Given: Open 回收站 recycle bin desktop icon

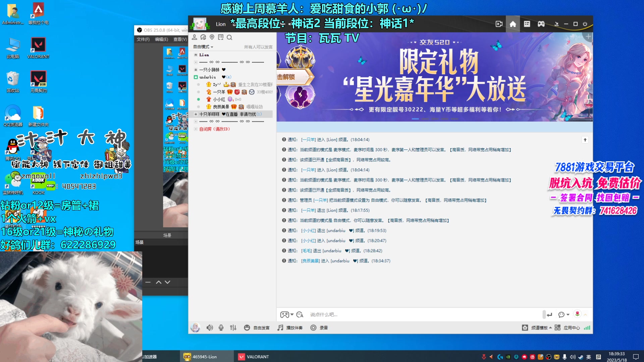Looking at the screenshot, I should point(13,82).
